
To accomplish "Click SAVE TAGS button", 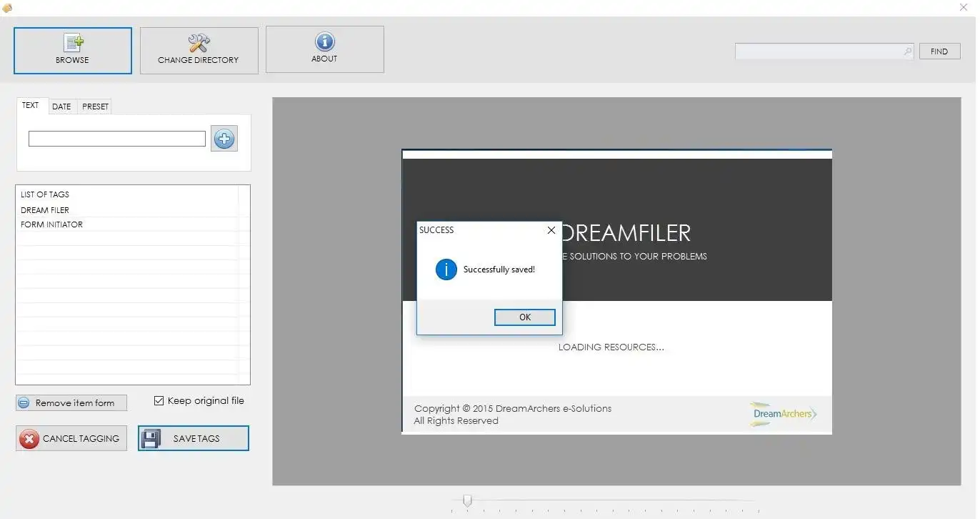I will pos(194,439).
